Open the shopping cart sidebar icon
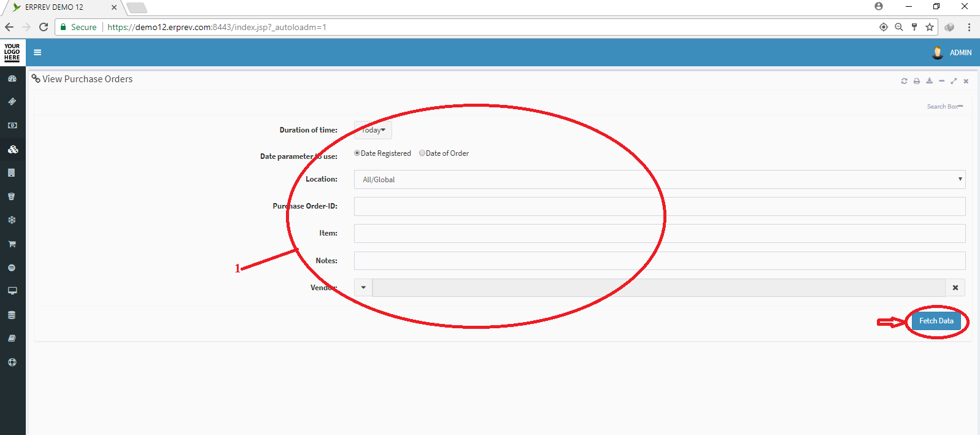Screen dimensions: 980x435 (12, 244)
